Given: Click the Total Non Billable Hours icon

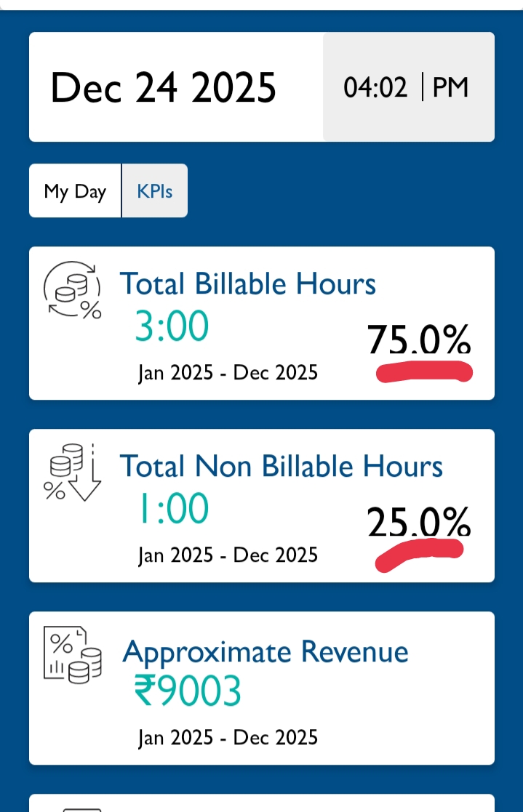Looking at the screenshot, I should 72,473.
